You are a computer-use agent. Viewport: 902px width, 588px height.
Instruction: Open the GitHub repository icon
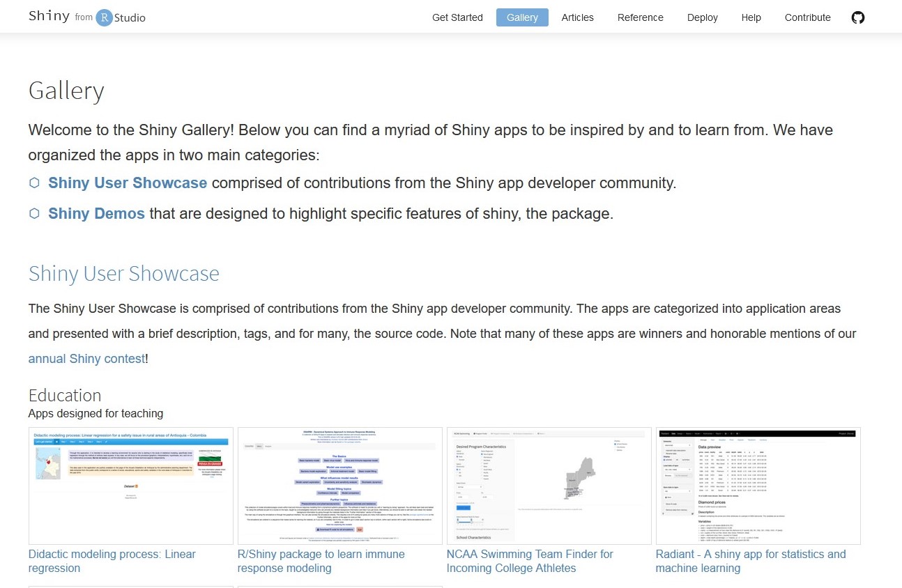click(x=857, y=17)
